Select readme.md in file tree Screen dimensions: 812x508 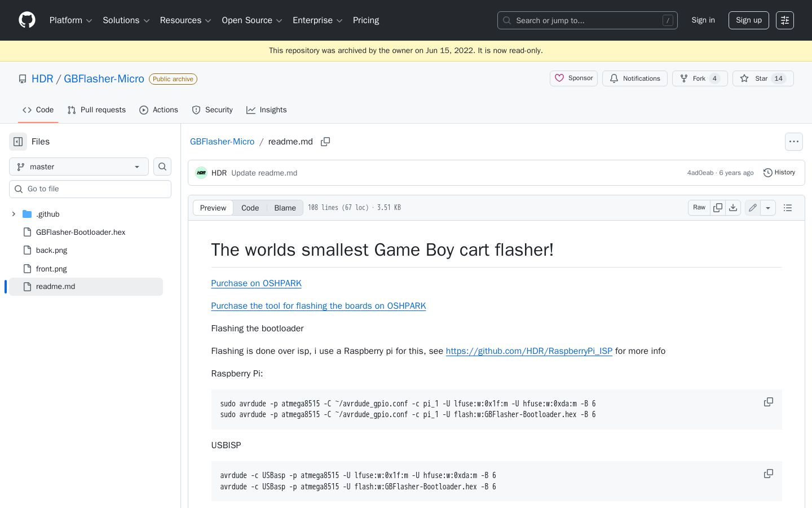(86, 287)
